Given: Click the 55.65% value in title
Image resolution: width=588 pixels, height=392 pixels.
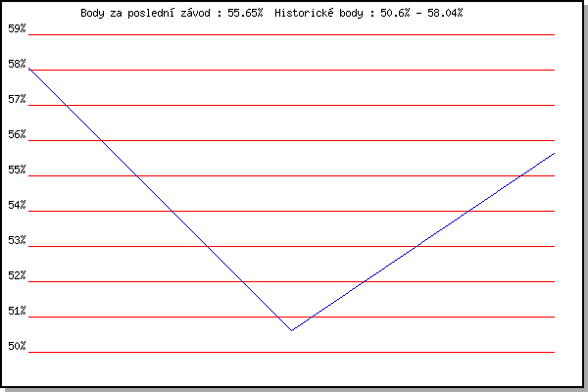Looking at the screenshot, I should point(245,13).
